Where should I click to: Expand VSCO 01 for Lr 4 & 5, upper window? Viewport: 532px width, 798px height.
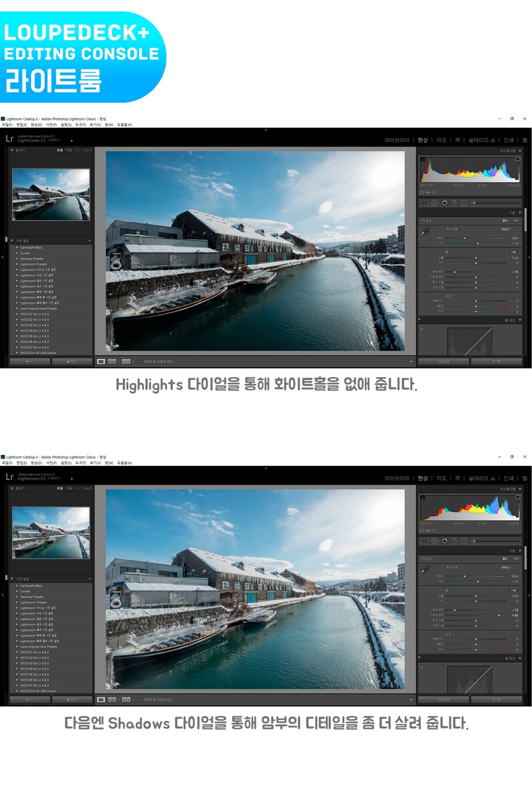click(x=17, y=314)
